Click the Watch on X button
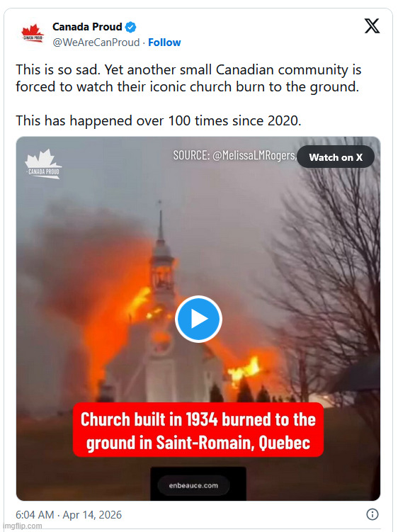Viewport: 398px width, 532px height. coord(336,157)
